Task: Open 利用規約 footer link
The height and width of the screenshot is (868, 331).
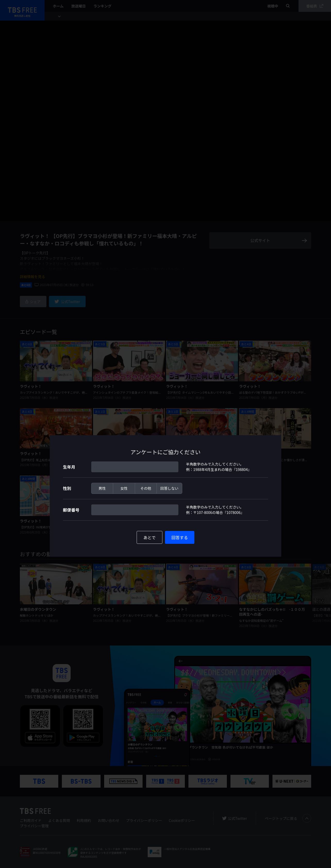Action: pos(84,820)
